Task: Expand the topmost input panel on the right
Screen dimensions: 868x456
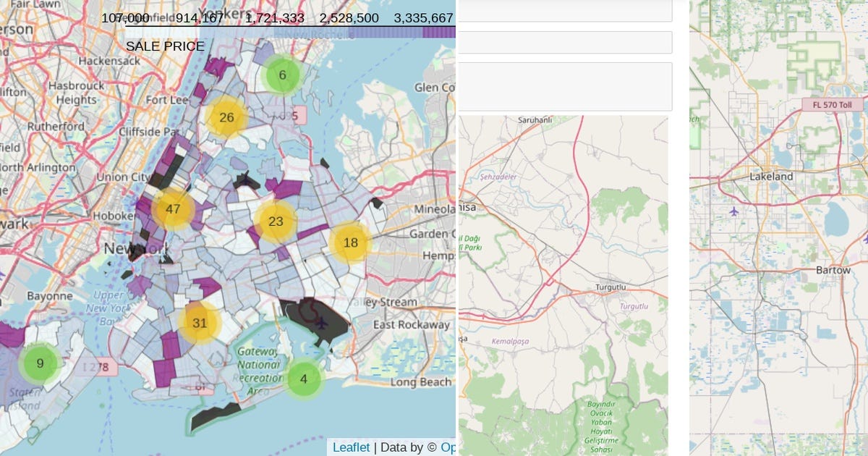Action: pos(564,11)
